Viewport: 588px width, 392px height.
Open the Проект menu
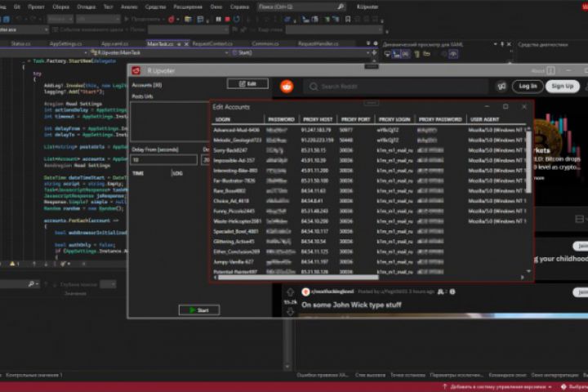pos(36,7)
